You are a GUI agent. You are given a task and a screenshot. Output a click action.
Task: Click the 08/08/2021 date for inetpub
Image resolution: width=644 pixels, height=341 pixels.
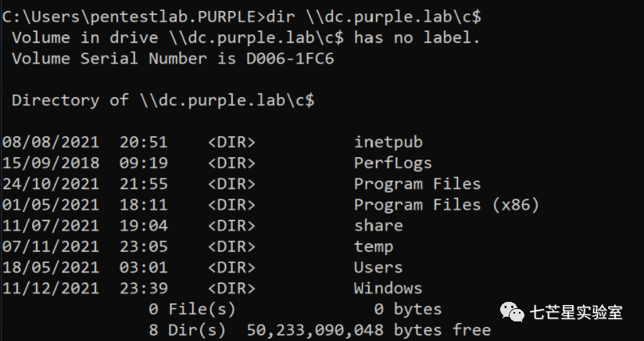click(51, 142)
